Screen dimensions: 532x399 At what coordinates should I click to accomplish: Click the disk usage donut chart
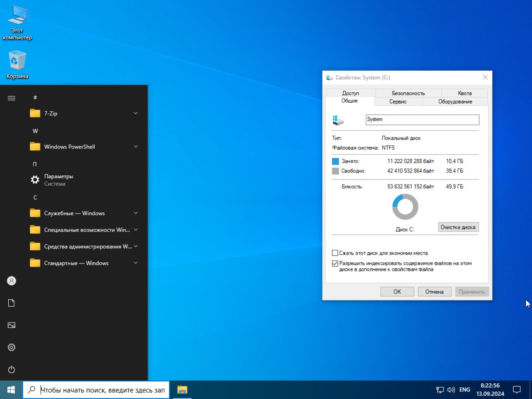coord(405,207)
